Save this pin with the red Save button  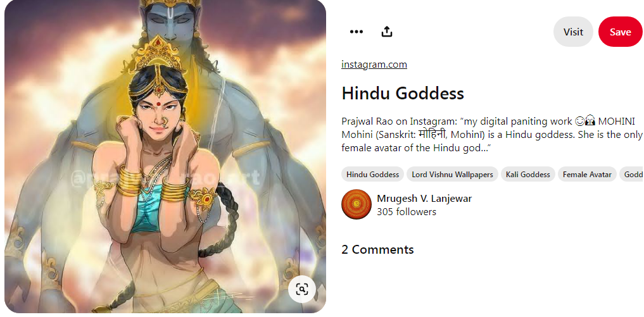[620, 32]
